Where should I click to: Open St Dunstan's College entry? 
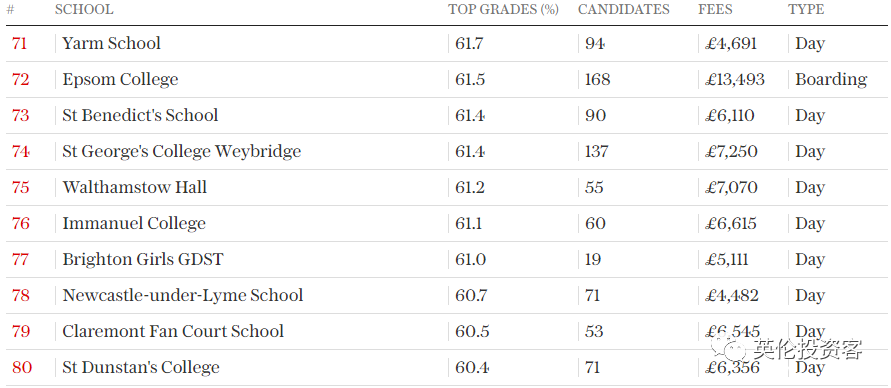tap(141, 368)
